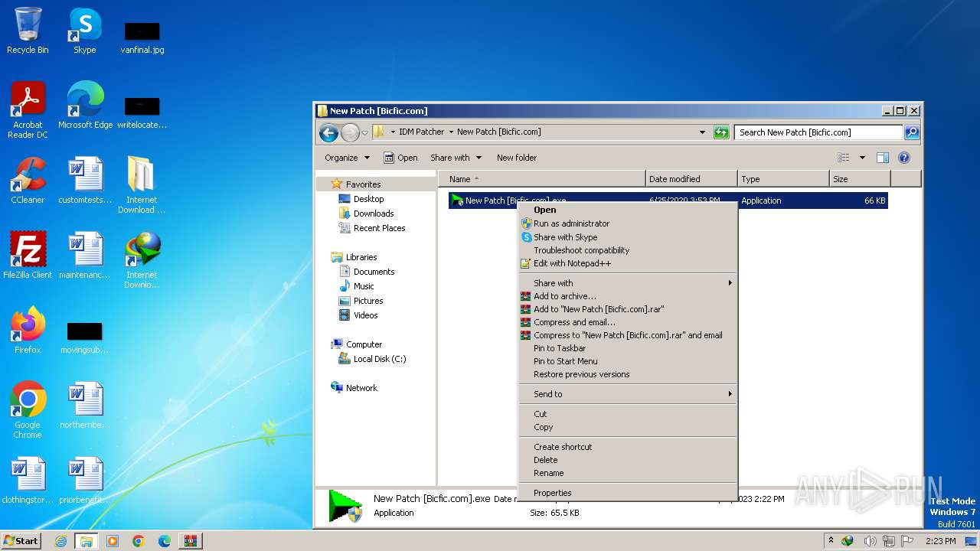Select Troubleshoot compatibility
980x551 pixels.
[627, 250]
